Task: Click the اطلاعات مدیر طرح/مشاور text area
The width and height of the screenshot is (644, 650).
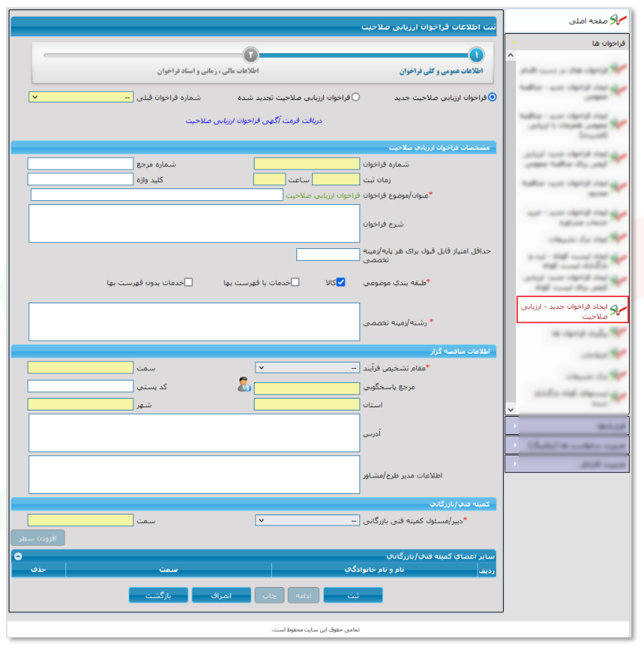Action: 194,474
